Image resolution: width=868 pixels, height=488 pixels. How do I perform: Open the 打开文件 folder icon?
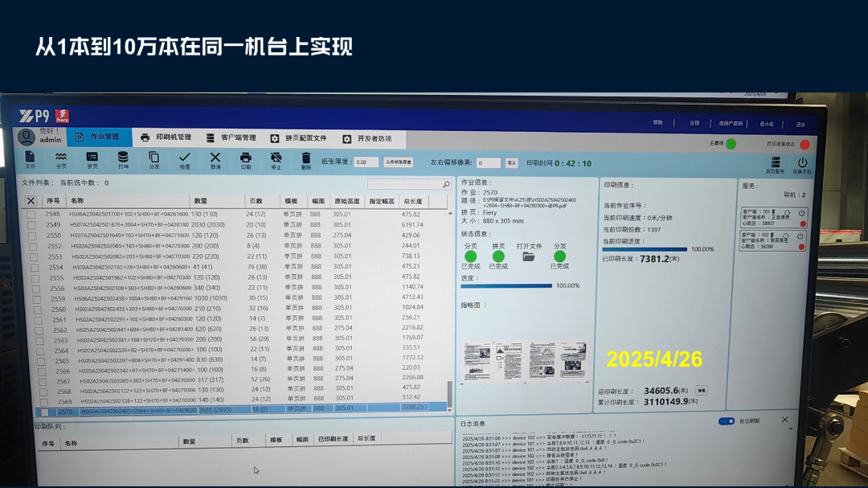tap(529, 257)
